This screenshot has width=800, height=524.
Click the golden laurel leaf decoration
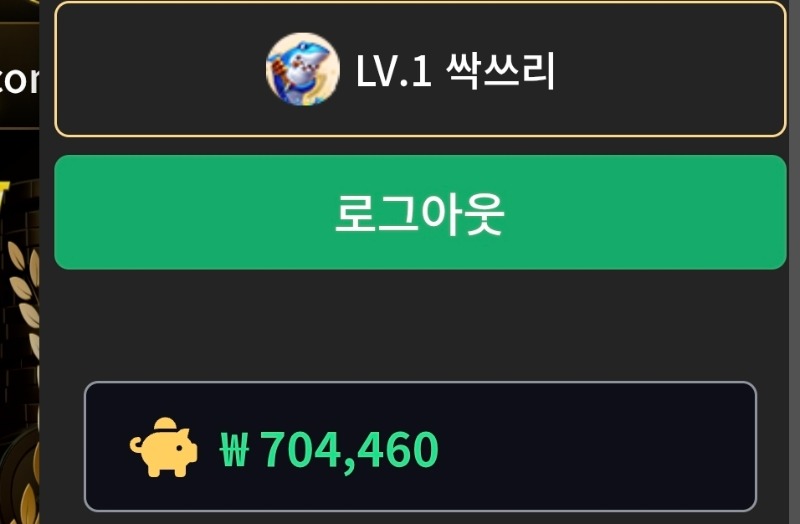[x=24, y=296]
